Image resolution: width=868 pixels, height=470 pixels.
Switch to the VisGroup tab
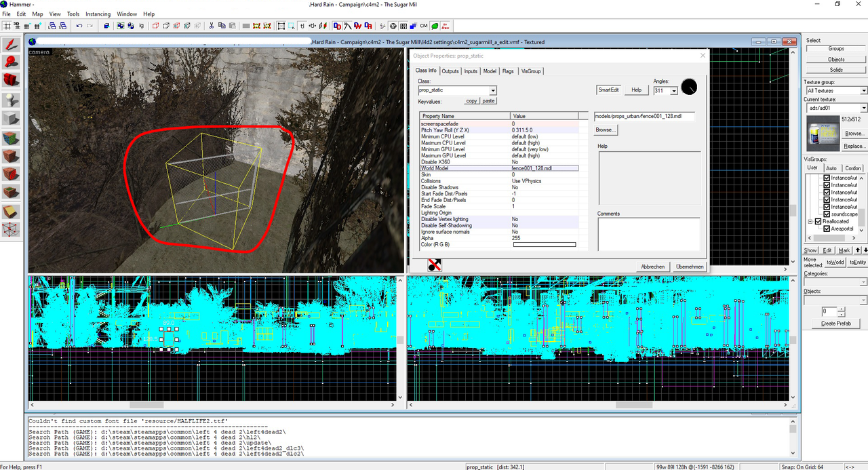coord(531,71)
